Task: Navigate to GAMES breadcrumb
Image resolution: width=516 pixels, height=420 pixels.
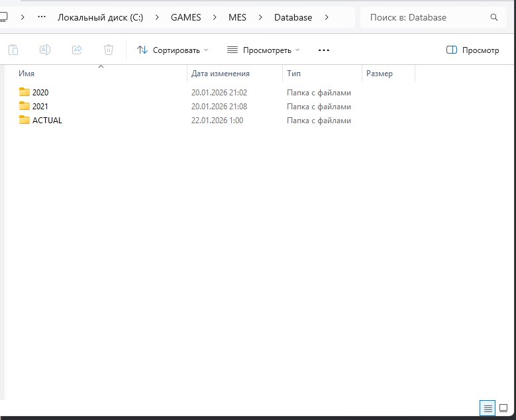Action: click(x=186, y=17)
